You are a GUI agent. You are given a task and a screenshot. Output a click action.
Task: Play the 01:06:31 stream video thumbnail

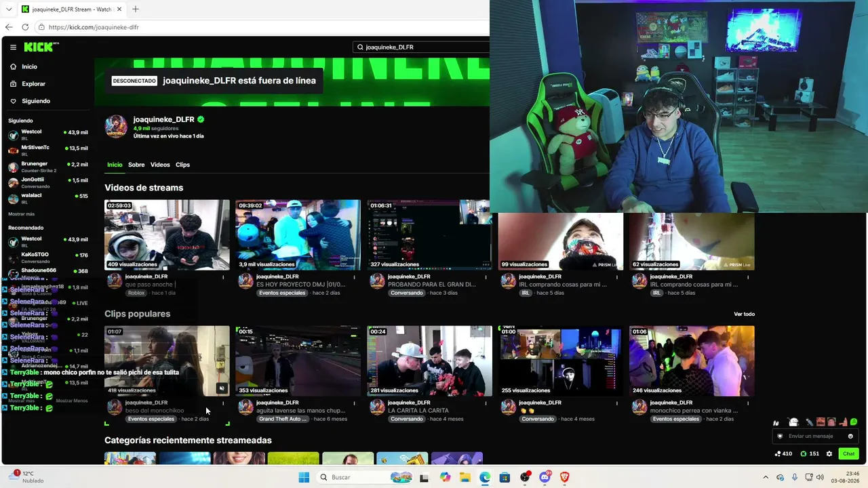pyautogui.click(x=429, y=235)
